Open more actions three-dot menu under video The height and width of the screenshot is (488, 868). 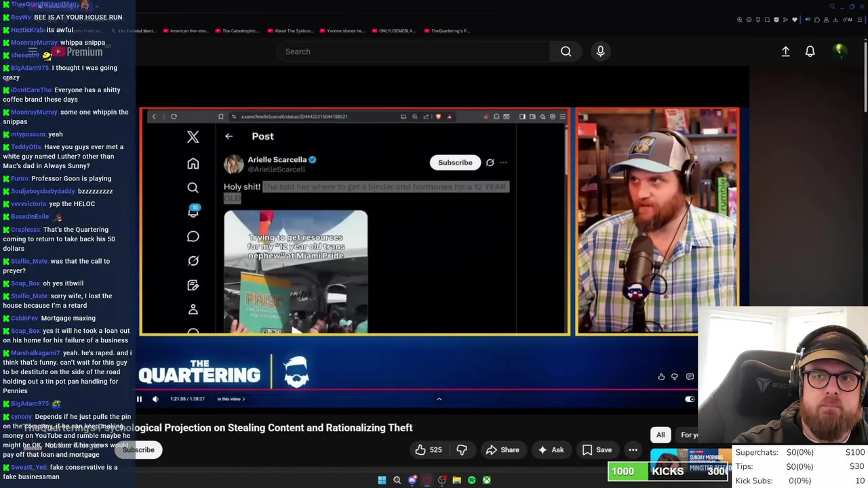633,449
